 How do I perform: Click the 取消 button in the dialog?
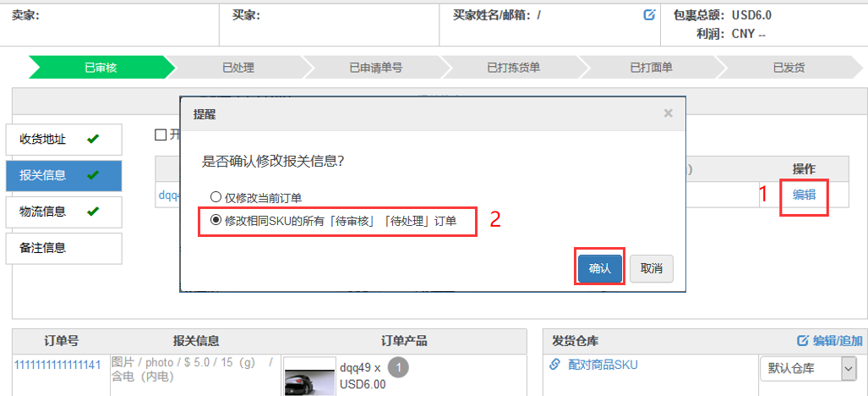click(x=652, y=269)
